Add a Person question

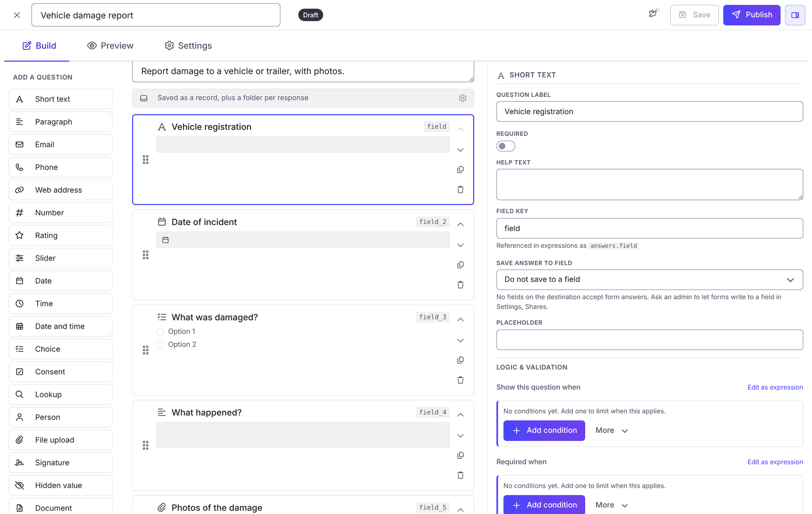coord(61,417)
